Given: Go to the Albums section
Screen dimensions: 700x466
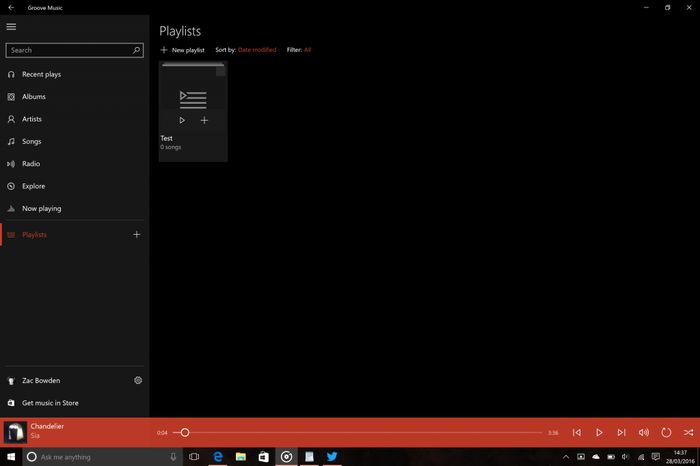Looking at the screenshot, I should [34, 97].
